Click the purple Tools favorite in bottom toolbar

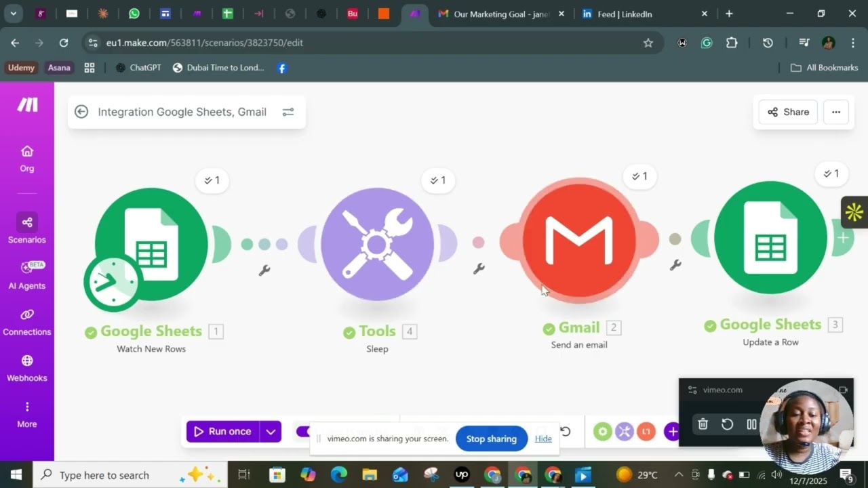click(x=625, y=431)
